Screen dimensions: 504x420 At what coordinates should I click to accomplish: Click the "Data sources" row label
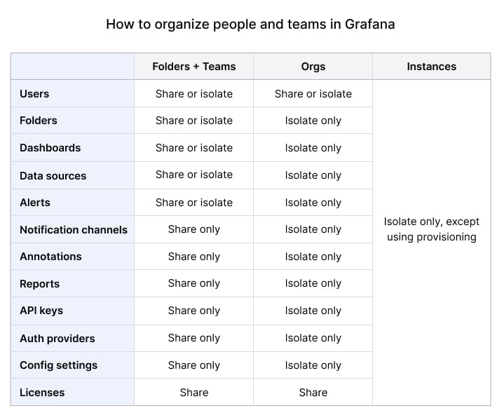pos(53,175)
